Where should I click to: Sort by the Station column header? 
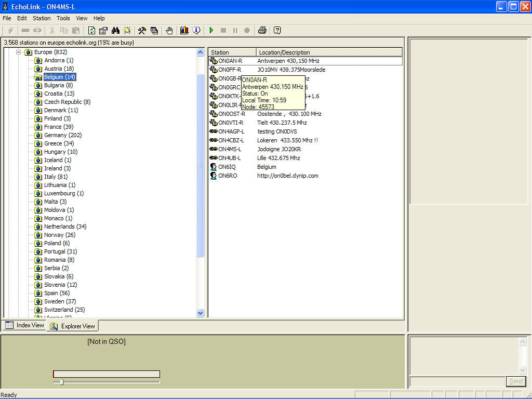pos(232,52)
